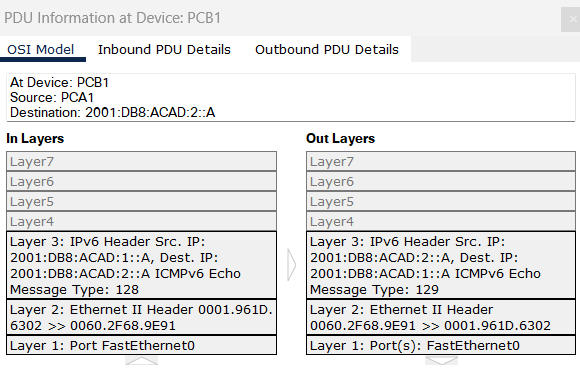
Task: Close the PDU Information window
Action: pos(572,19)
